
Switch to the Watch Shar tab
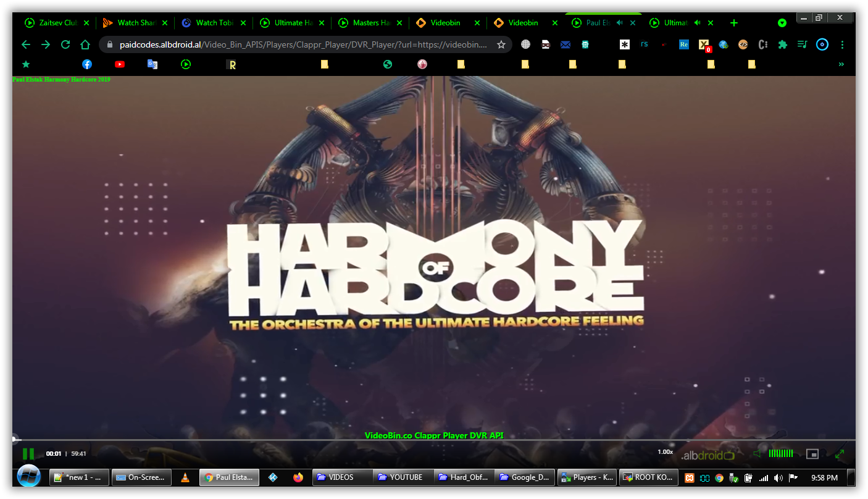coord(135,23)
